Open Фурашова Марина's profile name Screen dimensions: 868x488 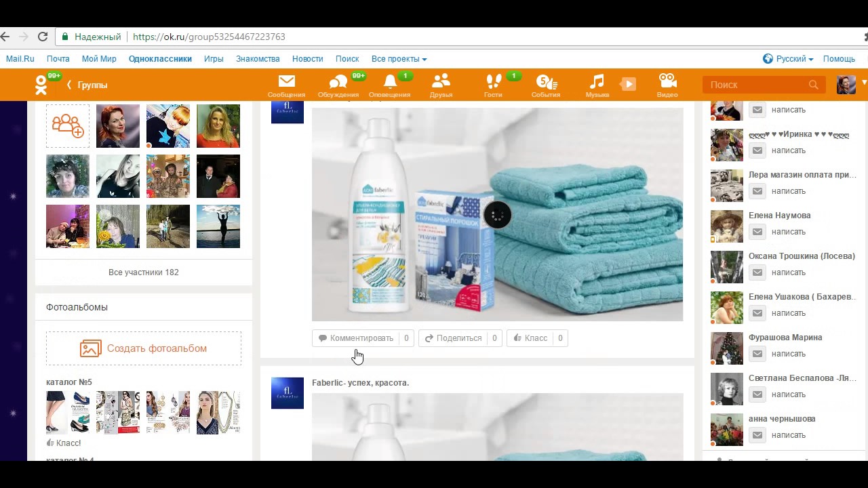(x=785, y=338)
